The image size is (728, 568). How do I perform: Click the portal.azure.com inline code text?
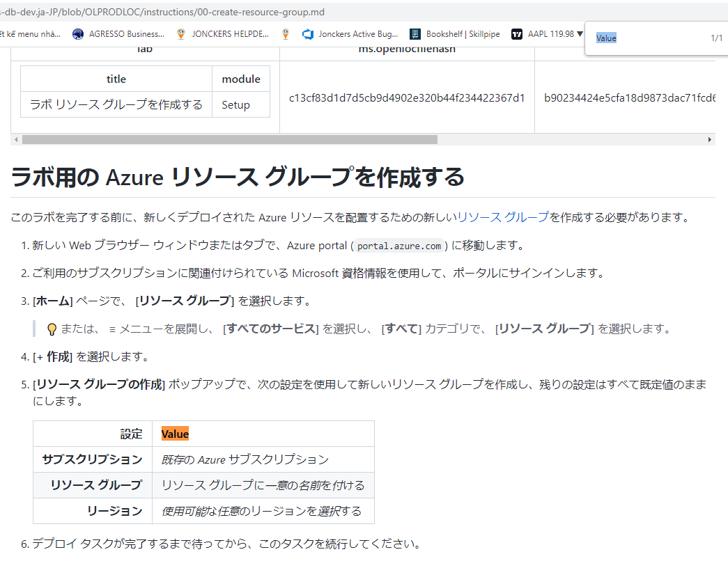click(398, 245)
